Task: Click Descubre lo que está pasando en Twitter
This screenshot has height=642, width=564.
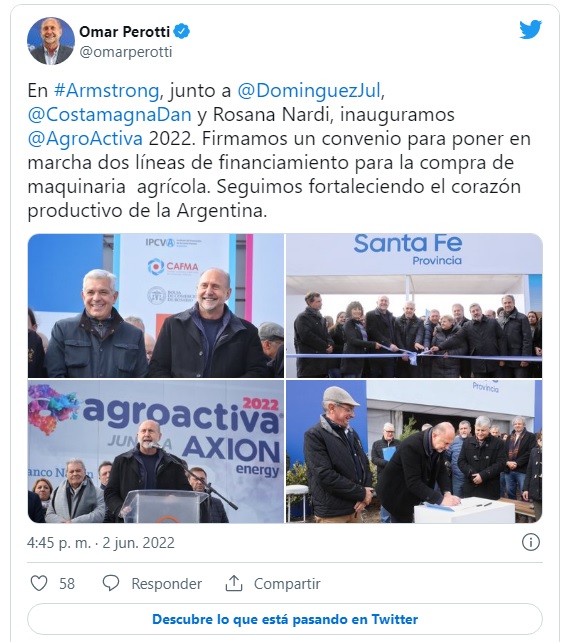Action: 285,619
